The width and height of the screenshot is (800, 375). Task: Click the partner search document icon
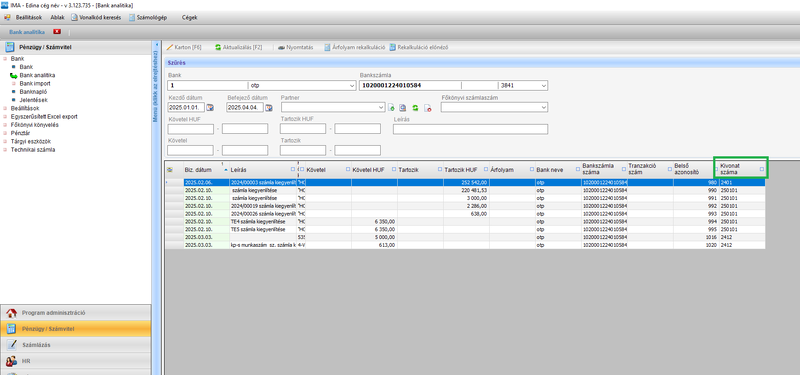coord(403,108)
